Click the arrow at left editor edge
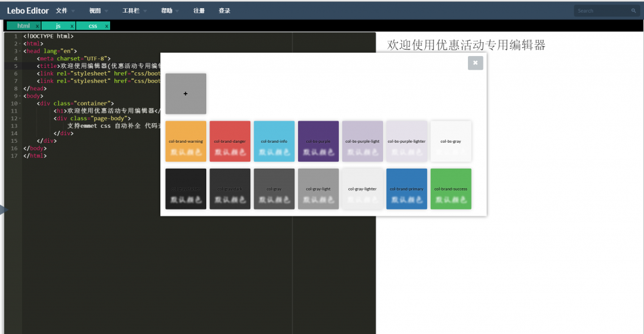 (x=3, y=210)
